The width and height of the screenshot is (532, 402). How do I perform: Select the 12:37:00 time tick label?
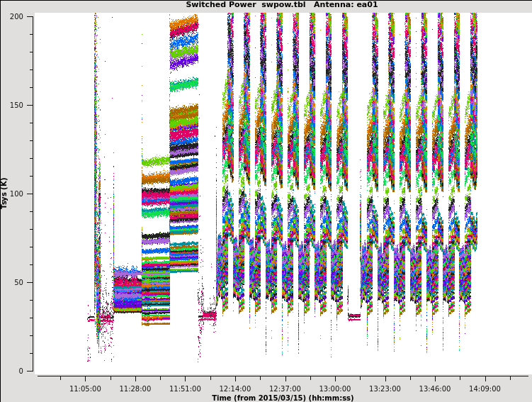pos(285,389)
